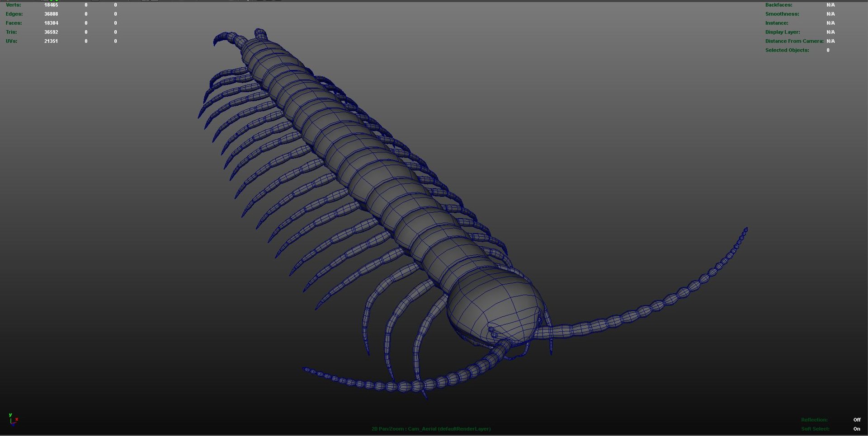
Task: Click the 'Backfaces:' HUD label
Action: (x=778, y=5)
